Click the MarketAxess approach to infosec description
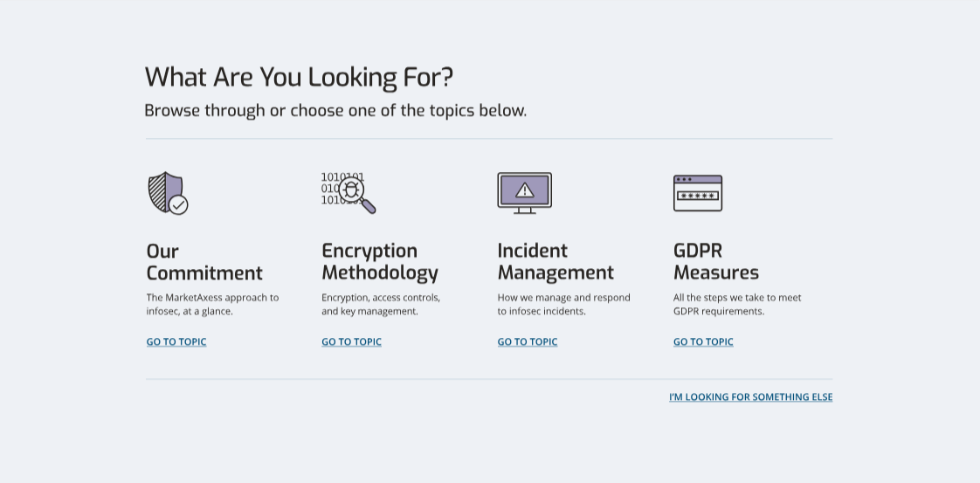980x483 pixels. 212,304
